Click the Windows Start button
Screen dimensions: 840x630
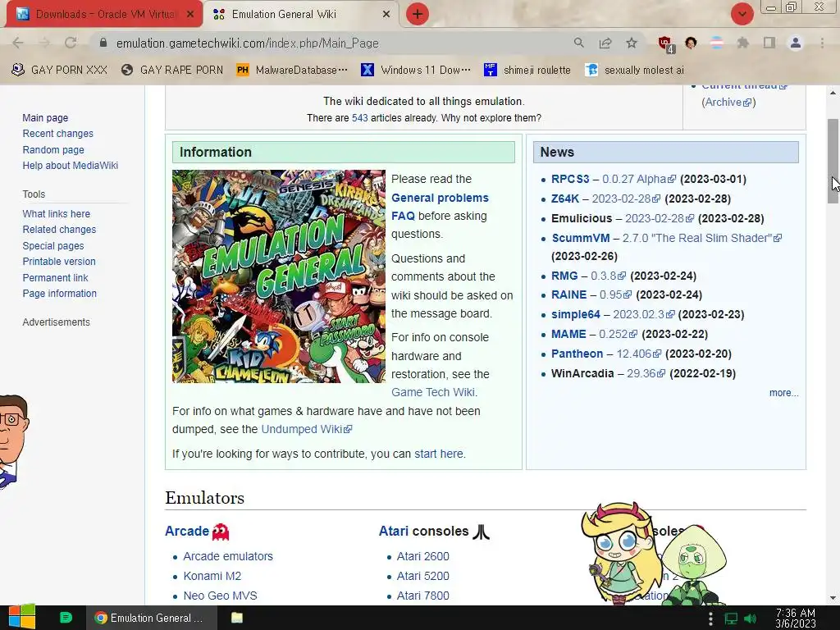tap(22, 618)
